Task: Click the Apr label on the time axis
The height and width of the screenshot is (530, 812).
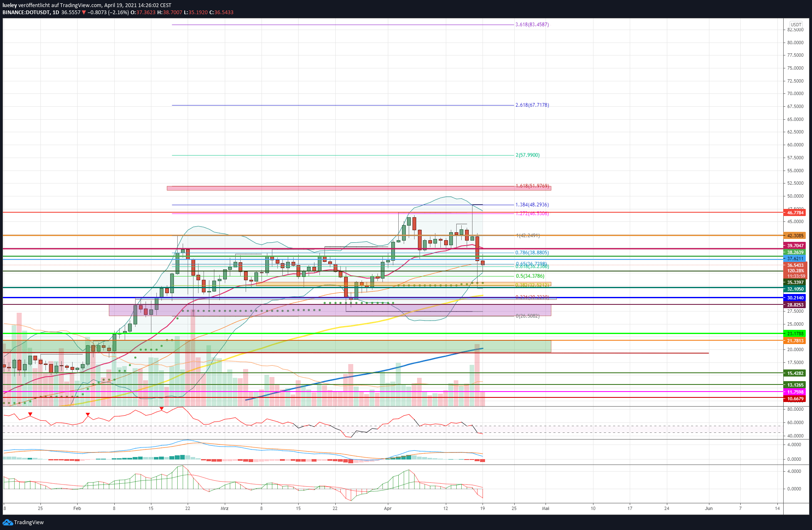Action: (x=388, y=508)
